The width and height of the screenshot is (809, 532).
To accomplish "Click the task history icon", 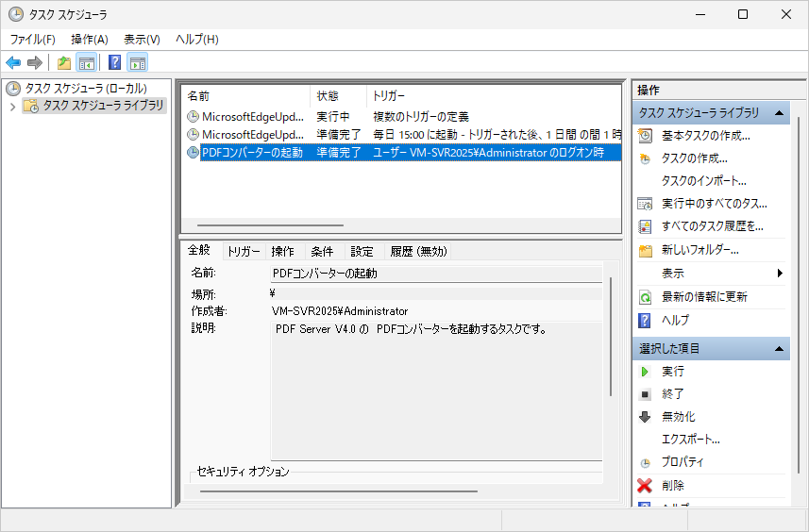I will [645, 226].
